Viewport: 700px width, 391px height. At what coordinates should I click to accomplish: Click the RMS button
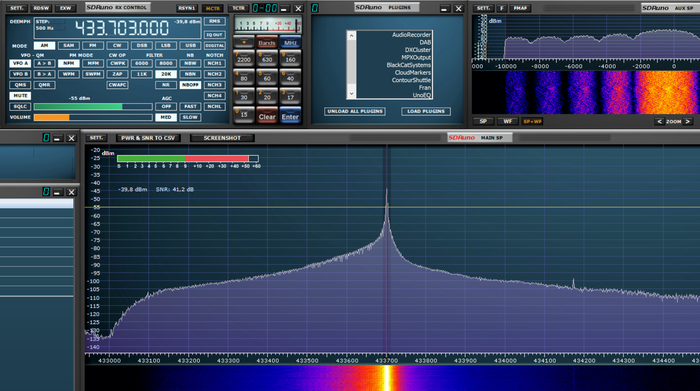215,21
